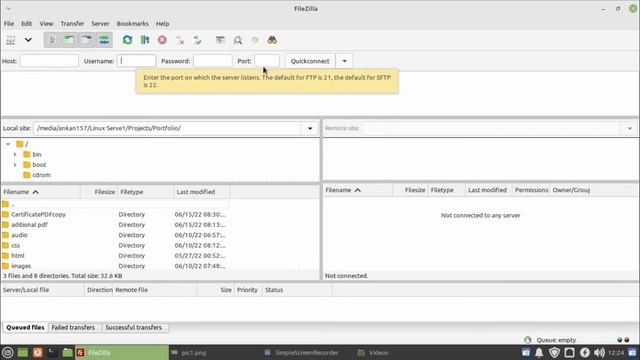Toggle directory comparison with the magnifier icon
The height and width of the screenshot is (360, 640).
coord(238,40)
